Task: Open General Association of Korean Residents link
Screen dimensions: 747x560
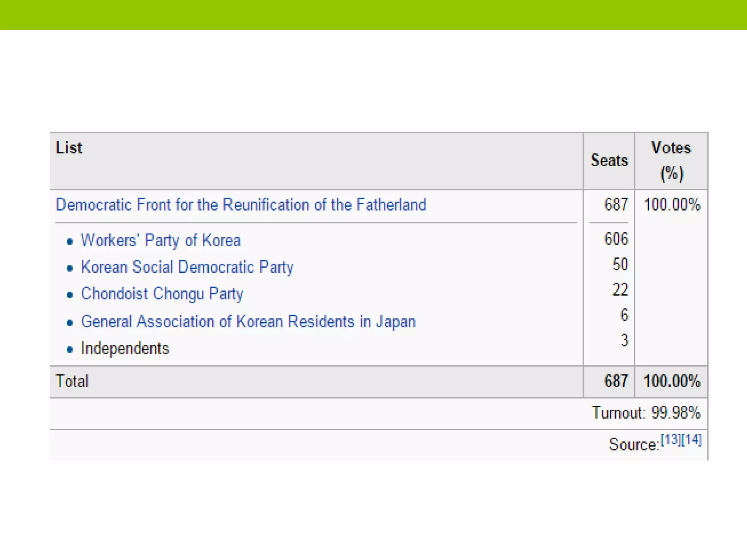Action: pyautogui.click(x=248, y=322)
